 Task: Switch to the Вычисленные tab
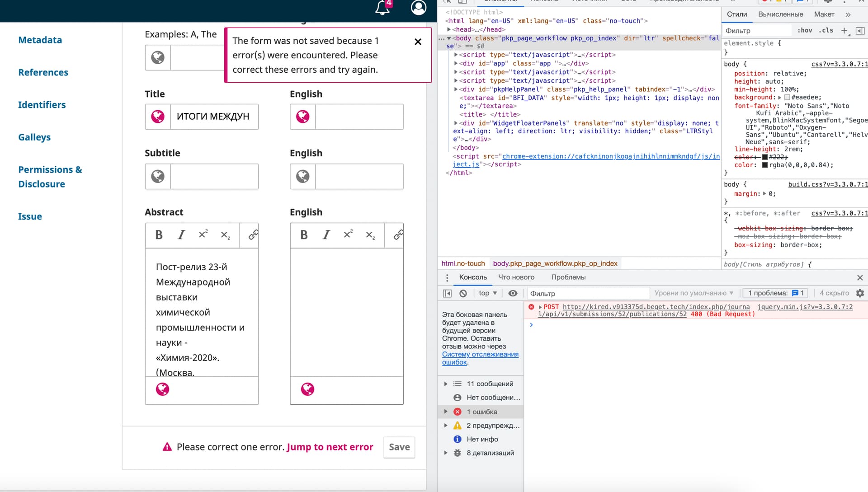[x=780, y=14]
